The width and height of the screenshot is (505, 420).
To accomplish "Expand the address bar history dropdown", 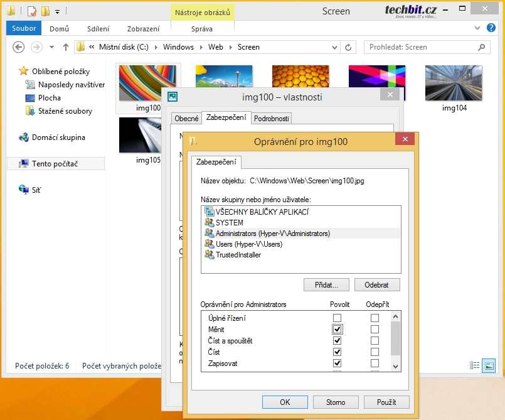I will coord(334,47).
